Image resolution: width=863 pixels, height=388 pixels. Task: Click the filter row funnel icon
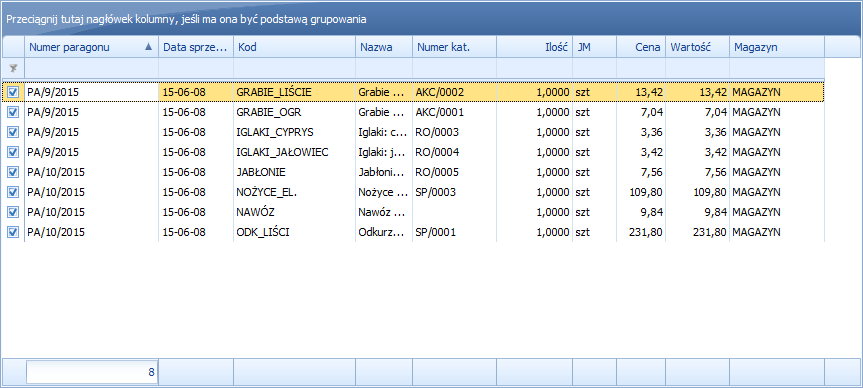13,69
